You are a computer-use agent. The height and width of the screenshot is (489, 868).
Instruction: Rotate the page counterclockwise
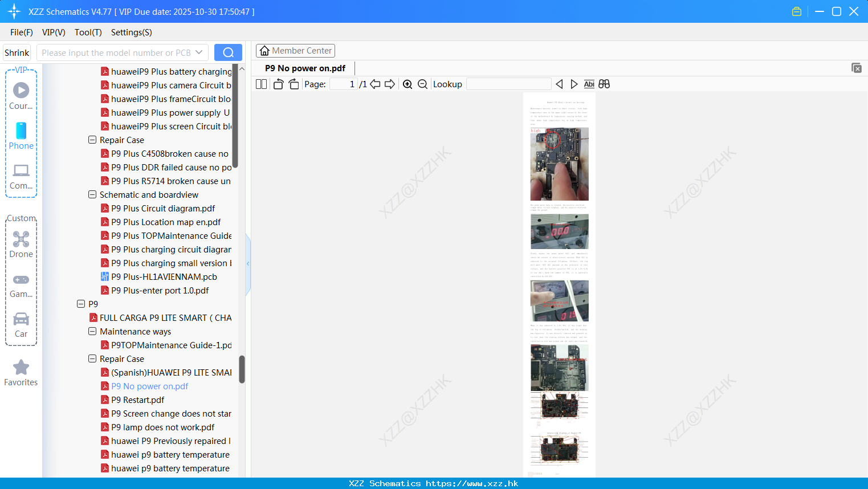[x=278, y=84]
